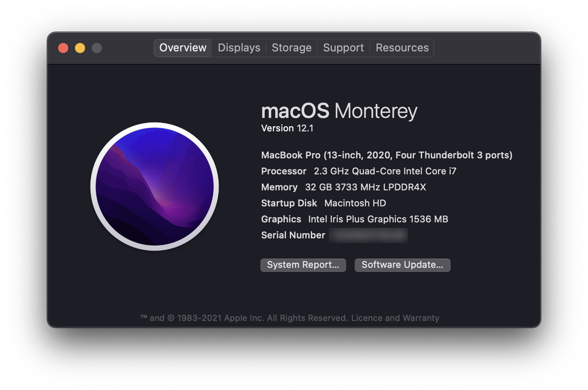Minimize window with the yellow button
The image size is (588, 390).
[x=80, y=48]
